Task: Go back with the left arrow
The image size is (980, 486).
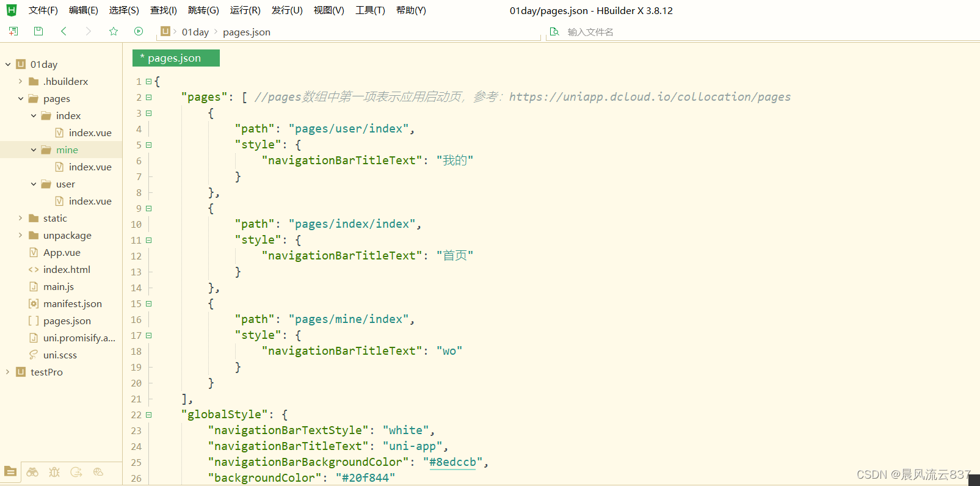Action: 64,31
